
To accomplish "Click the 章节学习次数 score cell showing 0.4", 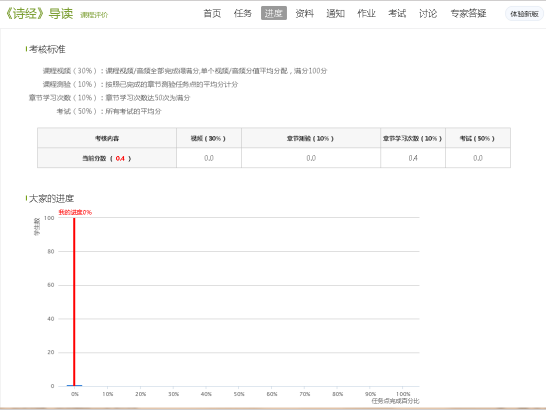I will (413, 158).
